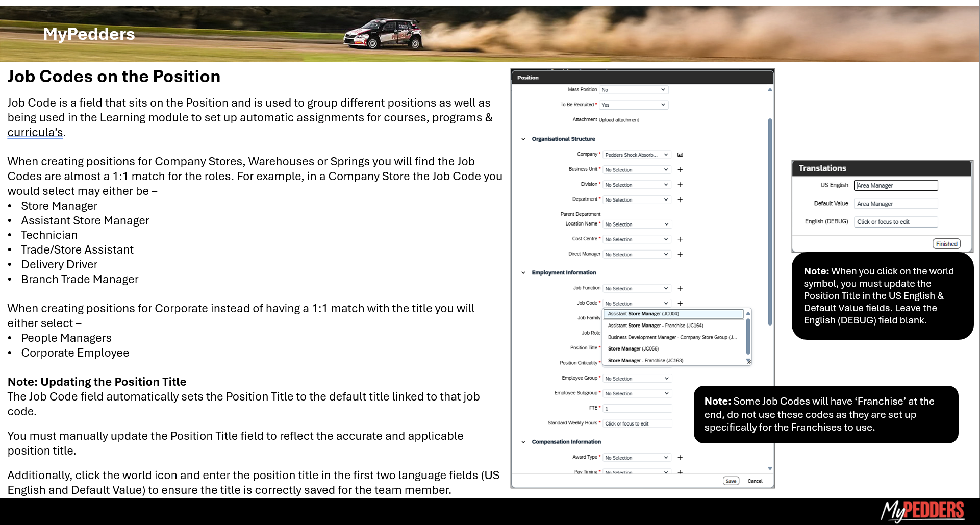Image resolution: width=980 pixels, height=525 pixels.
Task: Collapse the Employment Information section
Action: (x=523, y=273)
